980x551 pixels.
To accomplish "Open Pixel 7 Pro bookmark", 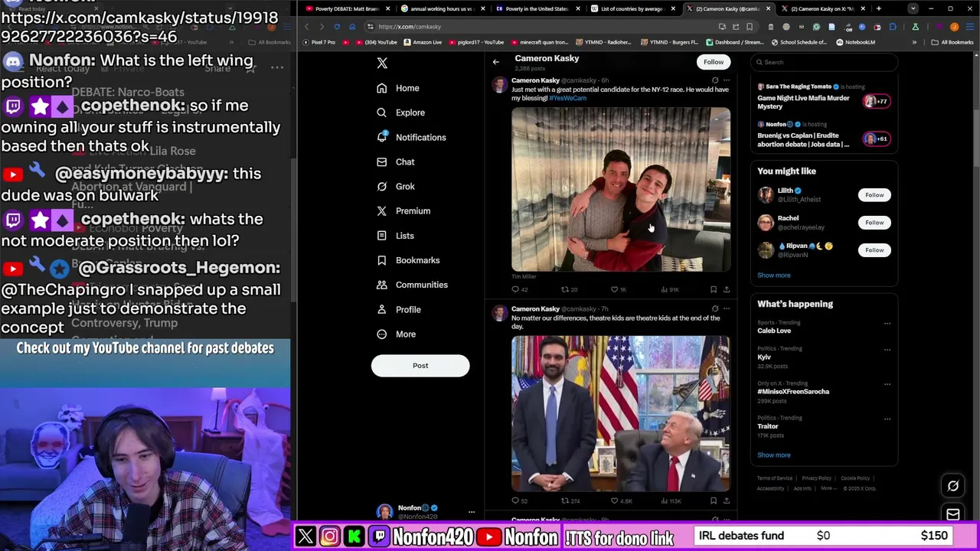I will [318, 42].
